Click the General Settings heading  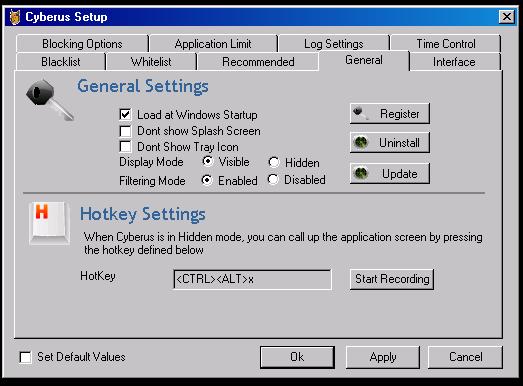coord(143,86)
